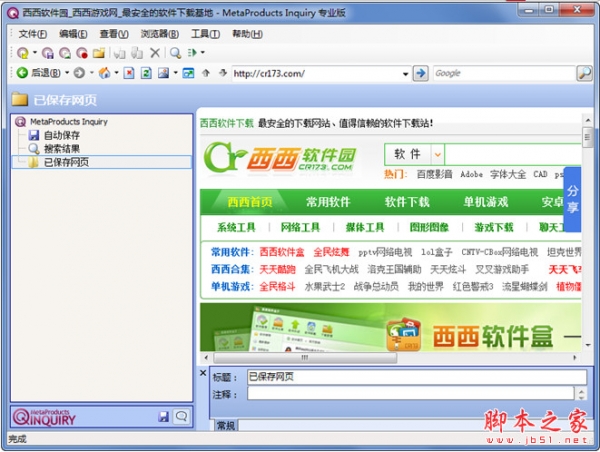Click the save page with picture icon
The image size is (600, 452).
point(65,53)
